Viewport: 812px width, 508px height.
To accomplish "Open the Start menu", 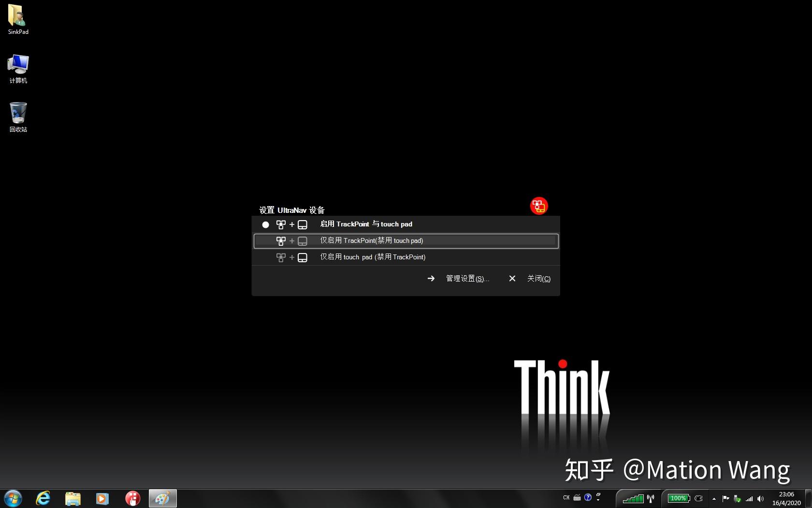I will point(13,498).
